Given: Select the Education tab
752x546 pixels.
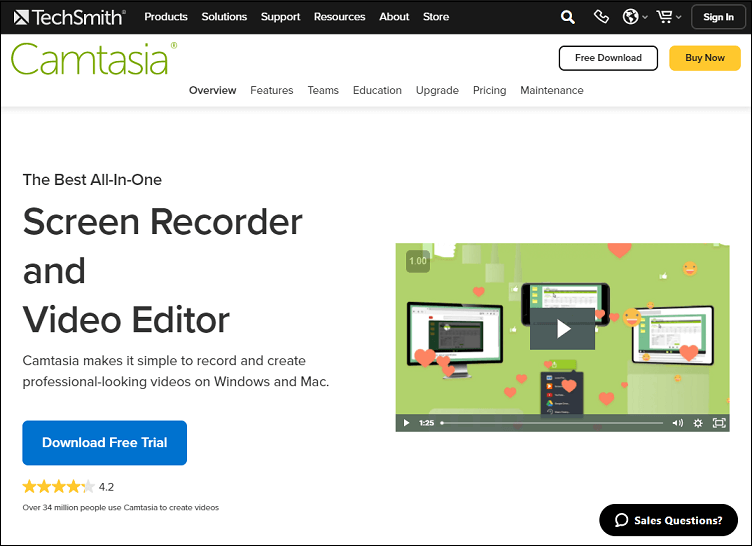Looking at the screenshot, I should point(377,90).
